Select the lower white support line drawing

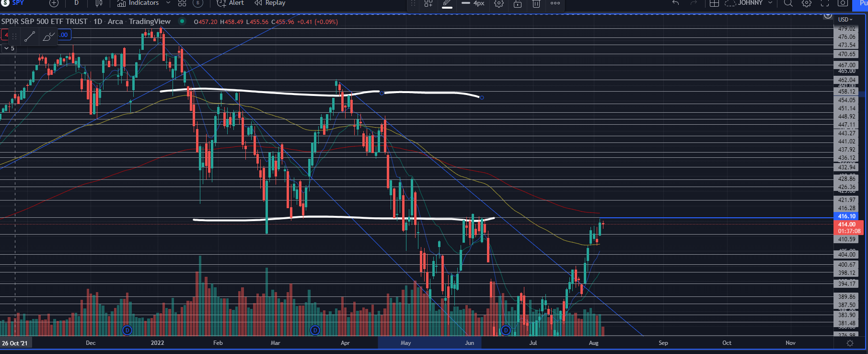pos(343,218)
